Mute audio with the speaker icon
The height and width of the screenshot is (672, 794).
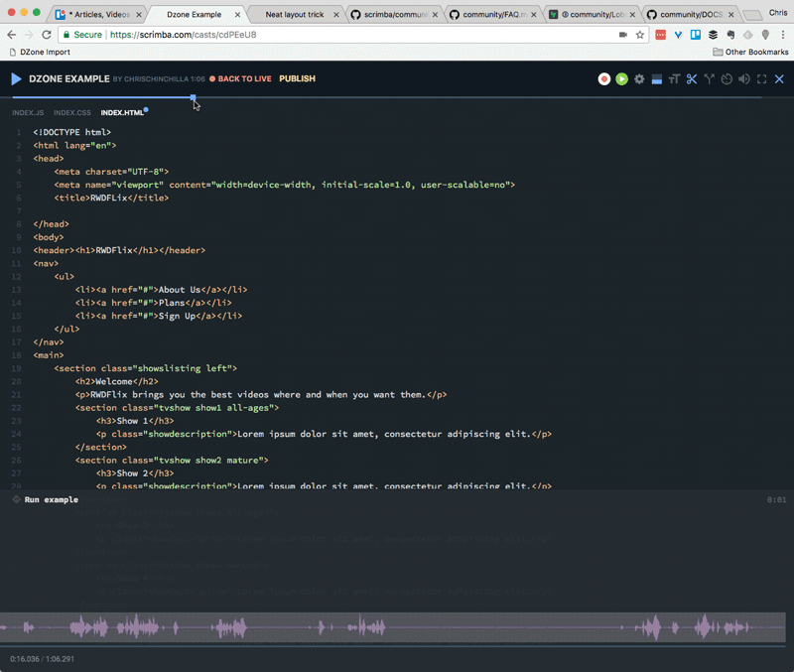point(744,78)
